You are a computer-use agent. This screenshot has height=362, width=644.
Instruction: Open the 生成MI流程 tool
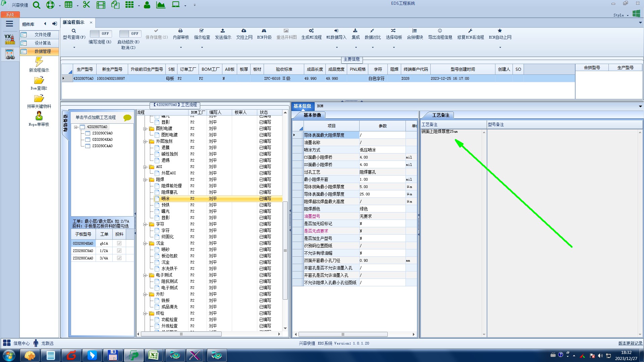(311, 31)
